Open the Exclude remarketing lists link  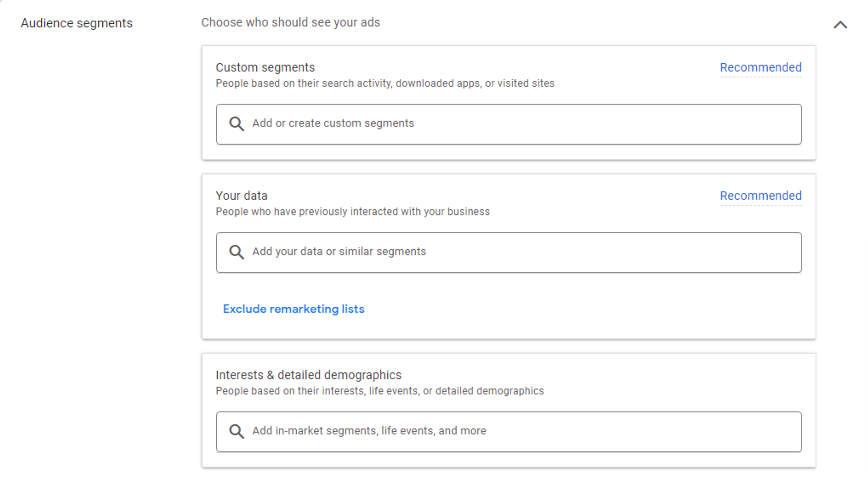tap(293, 309)
